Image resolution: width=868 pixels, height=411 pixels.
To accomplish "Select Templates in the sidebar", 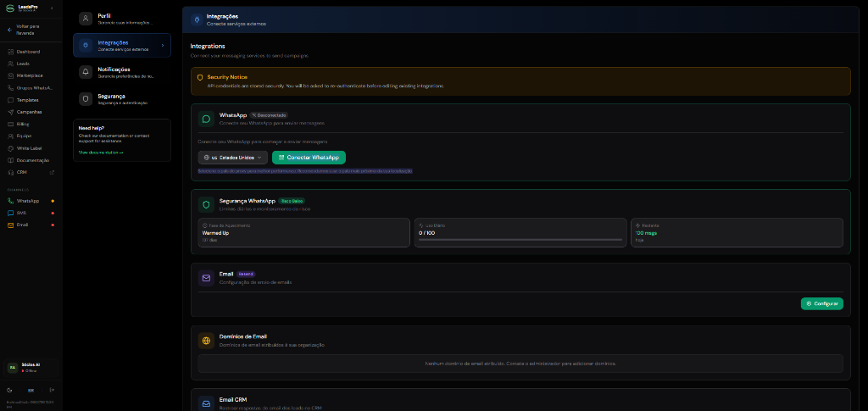I will pos(28,100).
